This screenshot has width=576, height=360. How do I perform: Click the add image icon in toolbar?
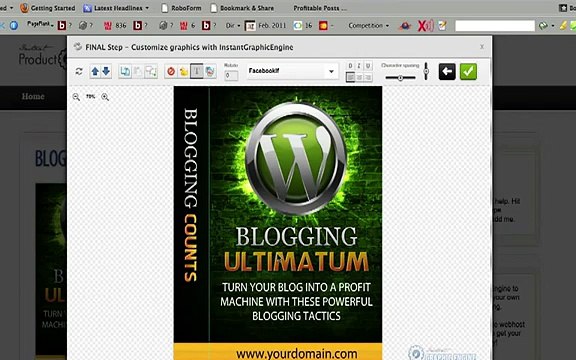tap(210, 71)
